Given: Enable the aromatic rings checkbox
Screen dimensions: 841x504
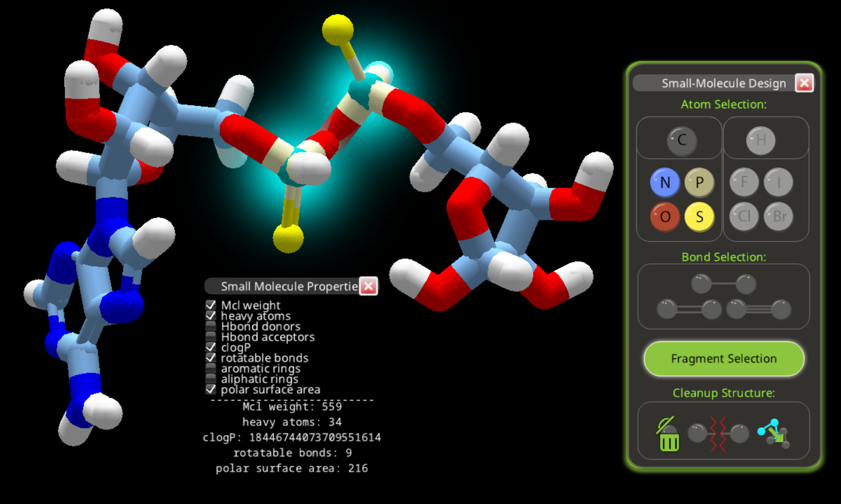Looking at the screenshot, I should click(211, 368).
